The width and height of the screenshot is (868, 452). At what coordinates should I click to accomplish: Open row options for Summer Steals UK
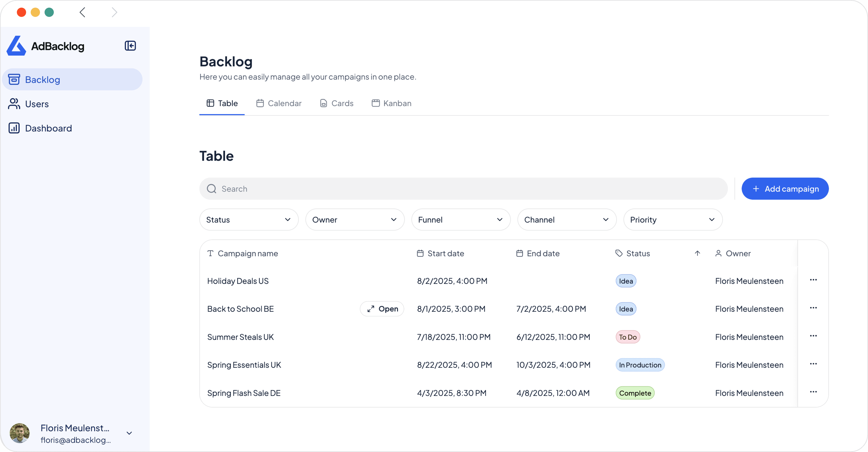tap(813, 336)
